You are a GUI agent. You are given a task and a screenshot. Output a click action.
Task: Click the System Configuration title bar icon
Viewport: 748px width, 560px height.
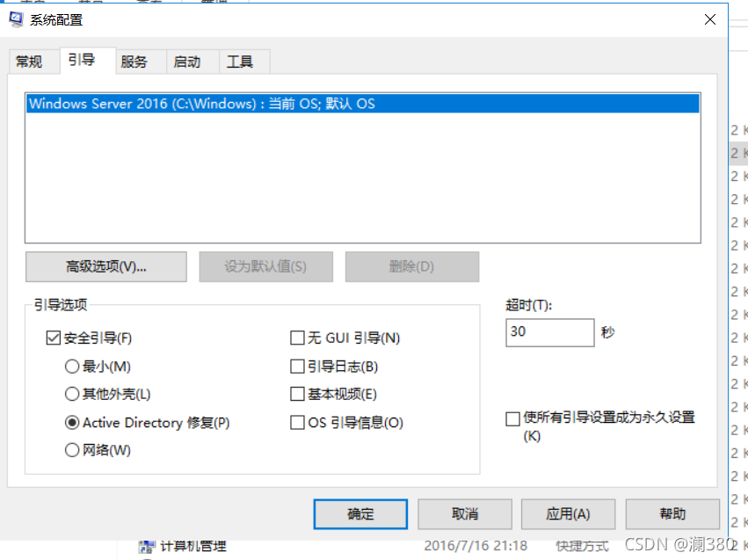pos(16,19)
